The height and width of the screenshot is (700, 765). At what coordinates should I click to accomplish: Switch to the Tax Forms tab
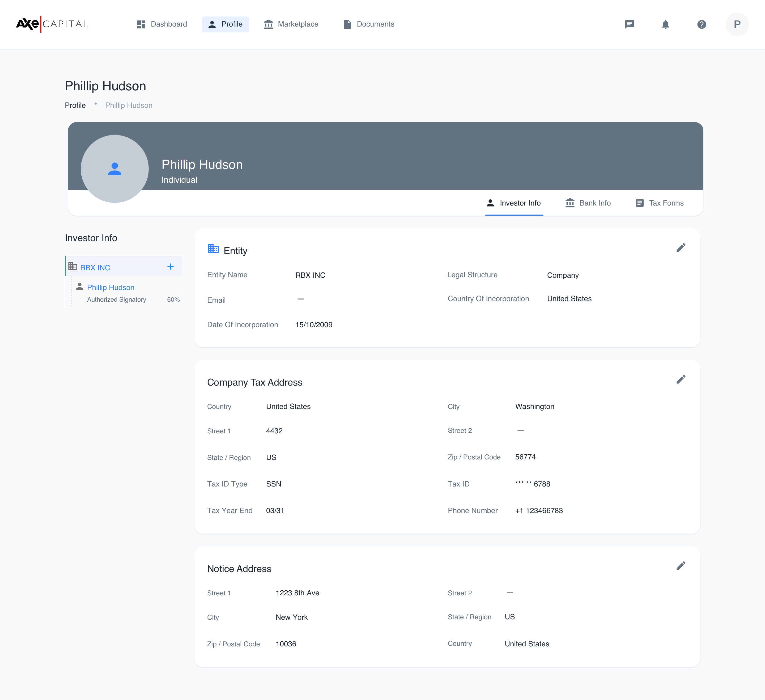click(659, 203)
